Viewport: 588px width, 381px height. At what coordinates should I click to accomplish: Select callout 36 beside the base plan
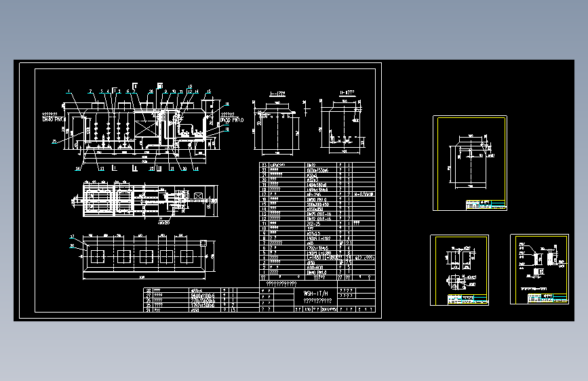point(73,246)
